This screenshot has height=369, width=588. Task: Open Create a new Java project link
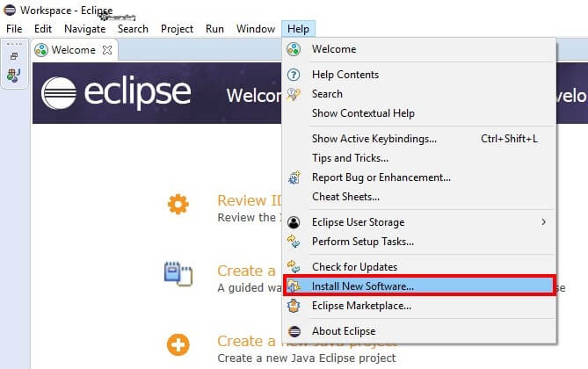[307, 341]
